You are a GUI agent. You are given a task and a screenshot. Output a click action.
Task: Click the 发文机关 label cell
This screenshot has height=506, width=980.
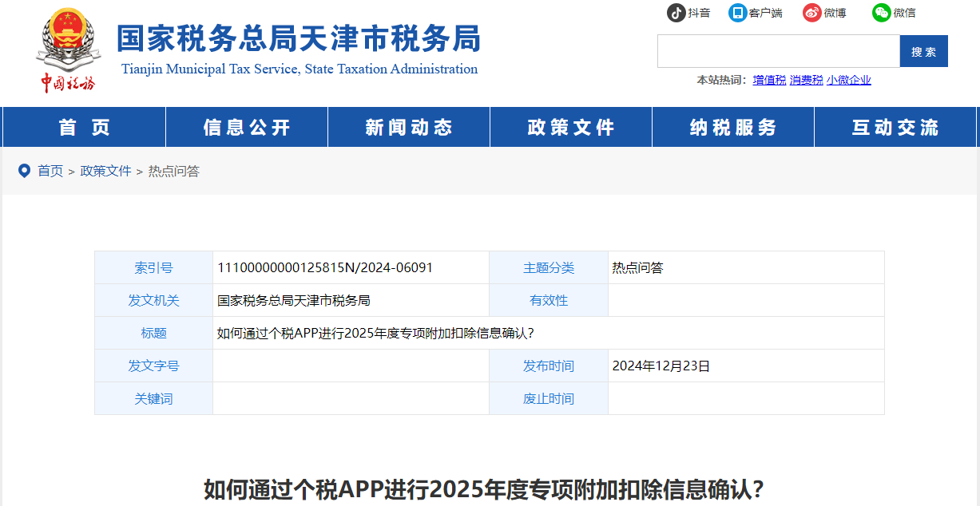click(x=153, y=301)
